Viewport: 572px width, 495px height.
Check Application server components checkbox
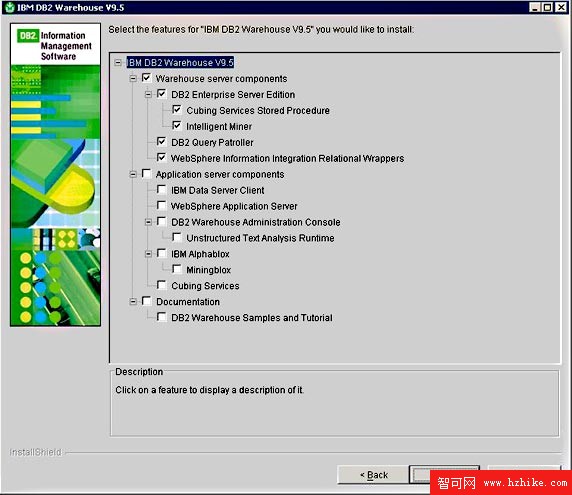tap(146, 174)
